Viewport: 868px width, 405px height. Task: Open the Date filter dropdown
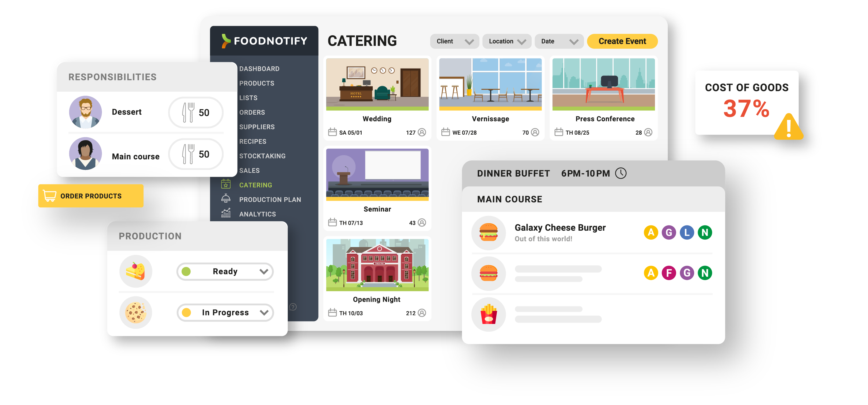pos(557,41)
